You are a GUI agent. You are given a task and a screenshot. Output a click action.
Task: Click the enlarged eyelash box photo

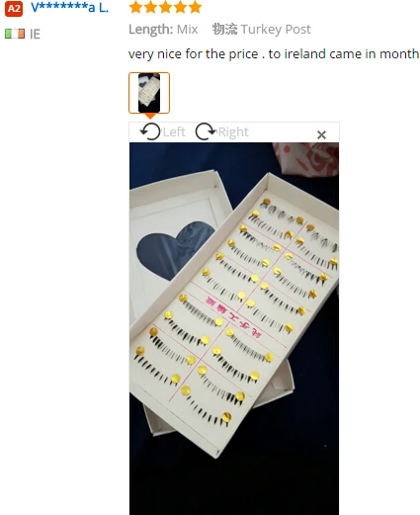click(x=234, y=328)
